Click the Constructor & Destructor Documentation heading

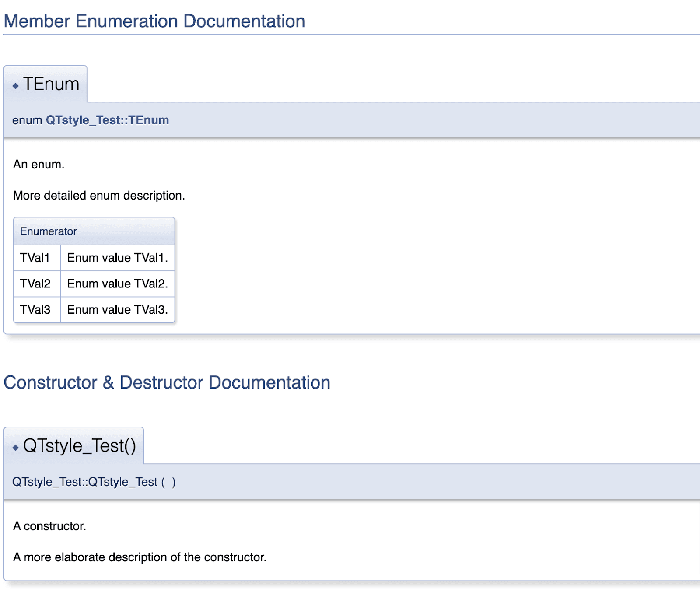click(x=167, y=382)
